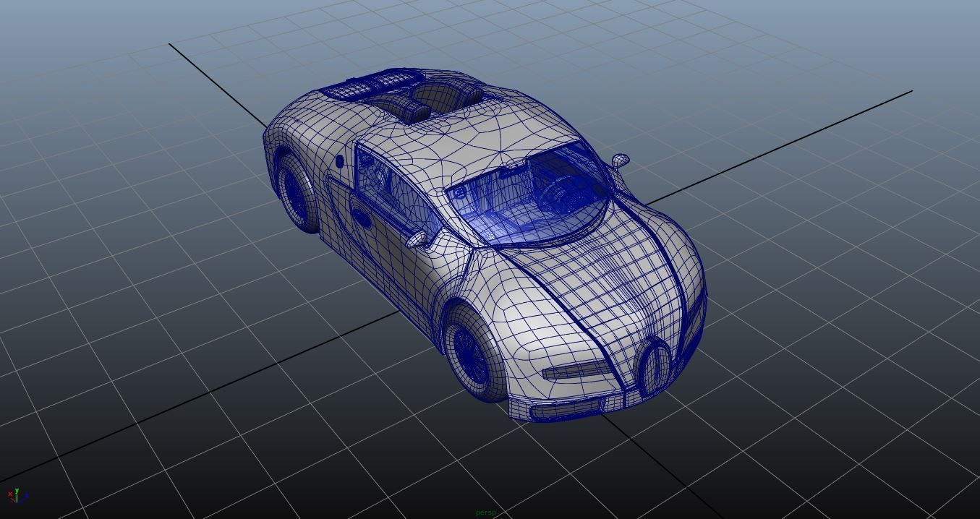Select the car's rear wheel mesh
The width and height of the screenshot is (980, 519).
pos(298,192)
